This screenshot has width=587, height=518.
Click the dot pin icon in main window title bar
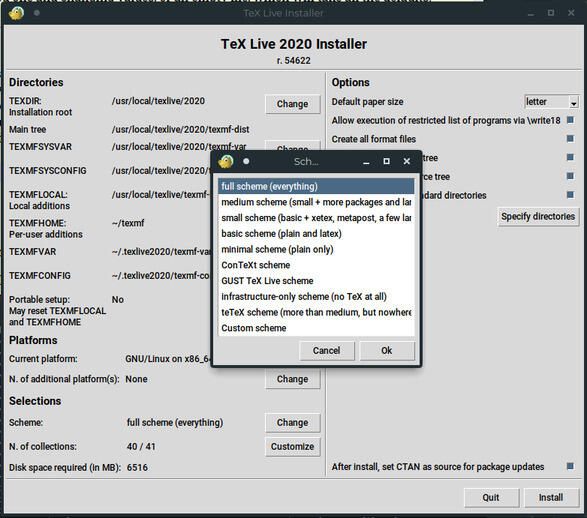point(37,13)
